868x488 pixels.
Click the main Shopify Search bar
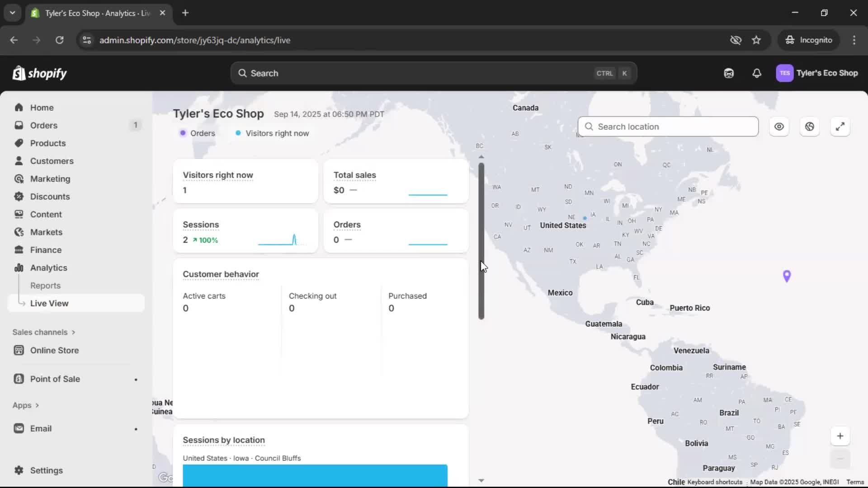point(434,73)
